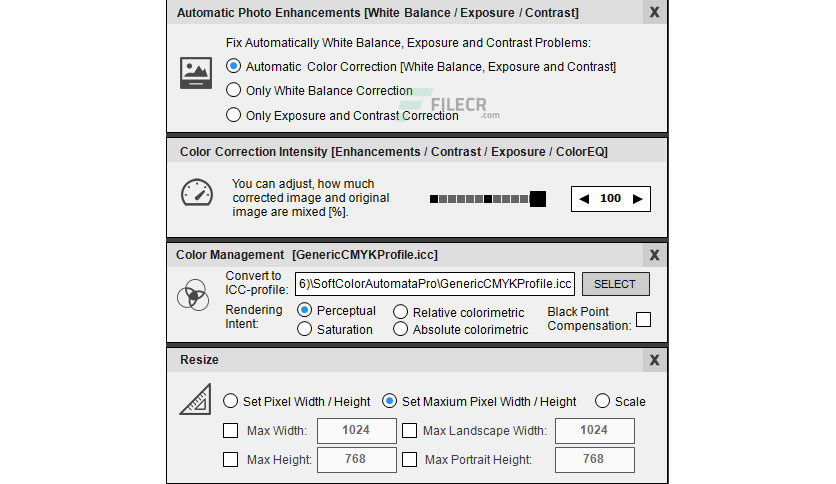Tick the Max Height checkbox
Screen dimensions: 836x484
(x=230, y=459)
